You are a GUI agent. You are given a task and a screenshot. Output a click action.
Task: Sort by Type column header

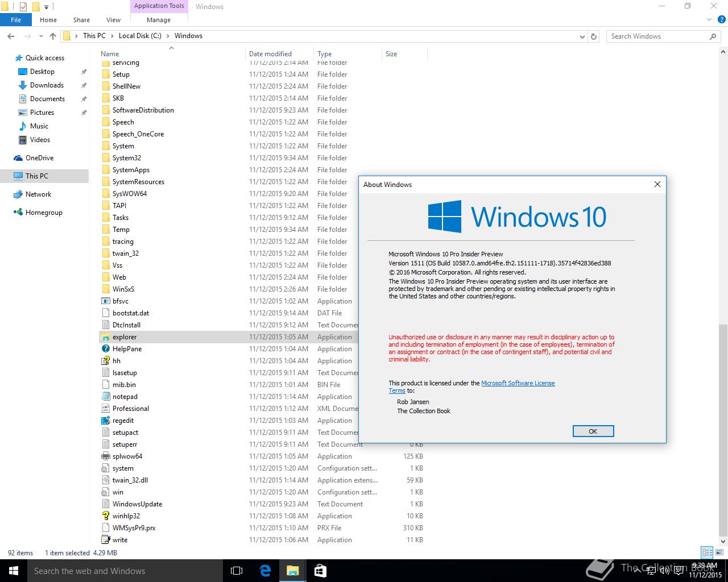click(348, 54)
